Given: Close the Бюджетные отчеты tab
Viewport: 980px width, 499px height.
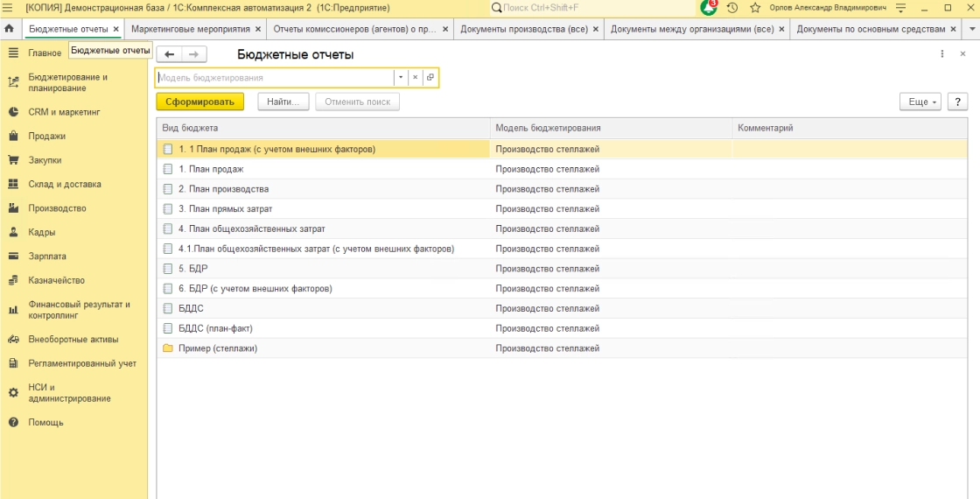Looking at the screenshot, I should click(115, 29).
